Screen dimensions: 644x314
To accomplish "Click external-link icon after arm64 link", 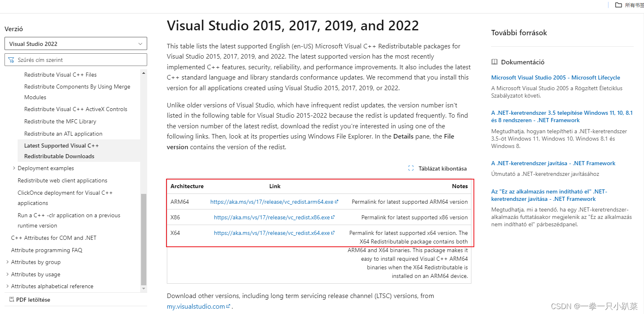I will click(x=337, y=201).
